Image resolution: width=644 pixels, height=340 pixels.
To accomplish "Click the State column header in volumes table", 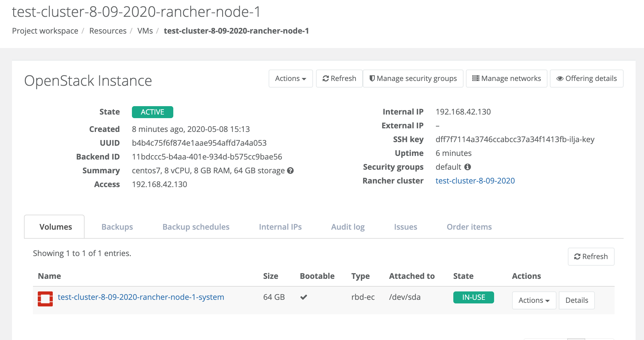I will [463, 276].
